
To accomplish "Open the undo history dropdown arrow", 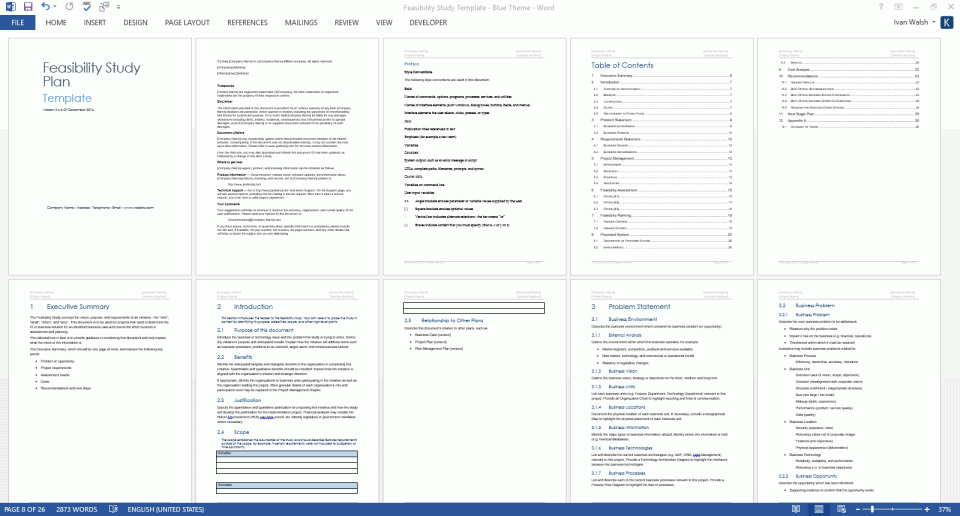I will 55,7.
